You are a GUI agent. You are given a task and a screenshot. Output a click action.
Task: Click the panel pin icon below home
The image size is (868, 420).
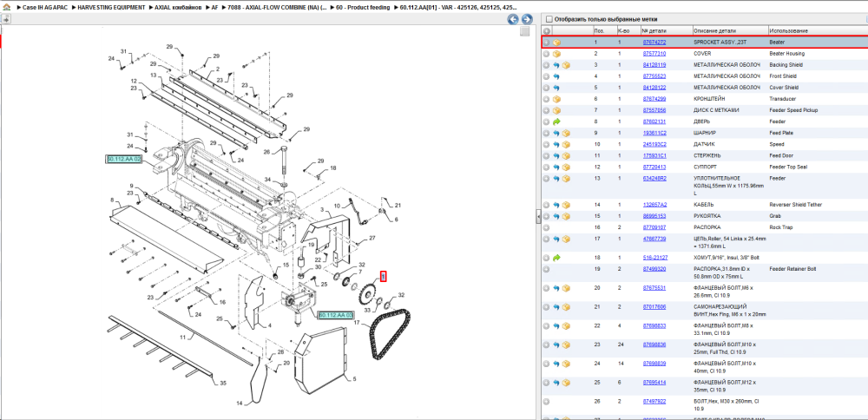[x=5, y=19]
